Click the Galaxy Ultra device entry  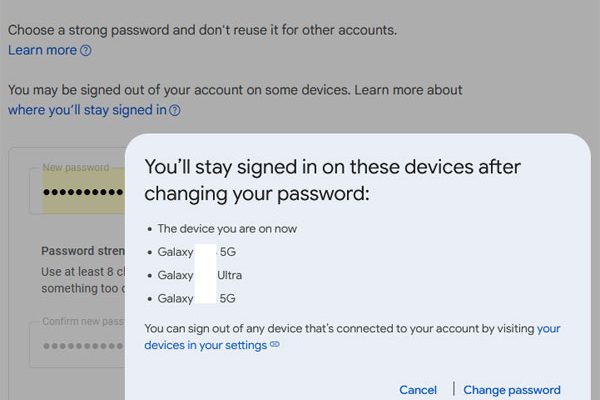click(200, 275)
